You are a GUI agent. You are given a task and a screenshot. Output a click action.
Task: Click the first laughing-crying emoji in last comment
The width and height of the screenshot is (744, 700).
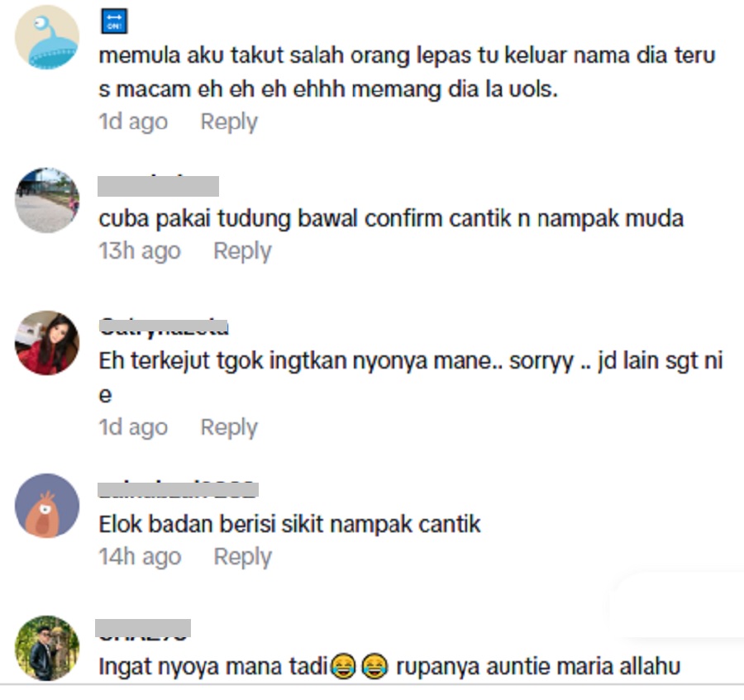pyautogui.click(x=342, y=666)
